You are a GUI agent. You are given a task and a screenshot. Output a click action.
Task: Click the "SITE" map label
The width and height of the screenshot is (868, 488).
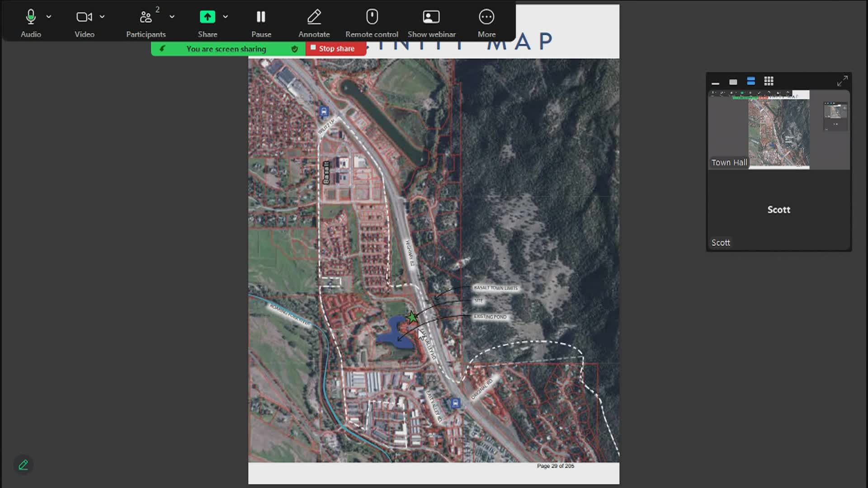[x=478, y=300]
